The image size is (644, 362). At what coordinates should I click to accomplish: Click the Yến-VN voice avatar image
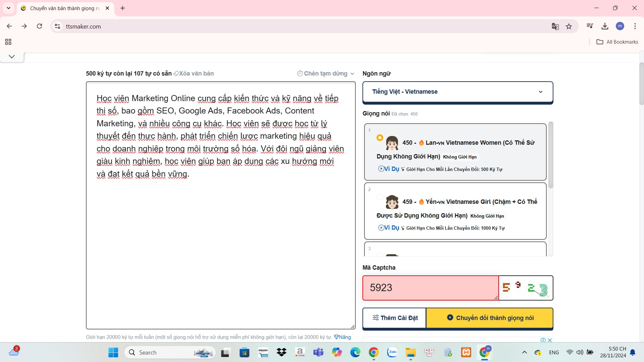(392, 202)
